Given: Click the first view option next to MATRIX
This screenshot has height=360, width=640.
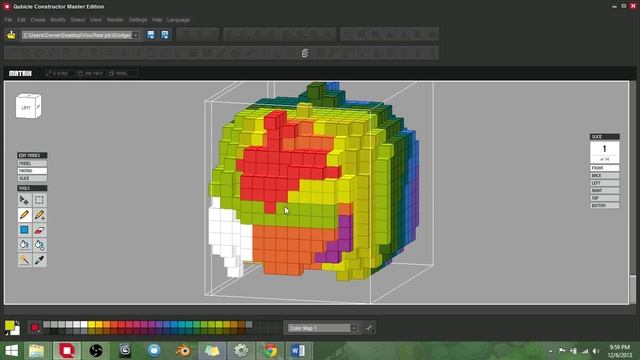Looking at the screenshot, I should 57,73.
